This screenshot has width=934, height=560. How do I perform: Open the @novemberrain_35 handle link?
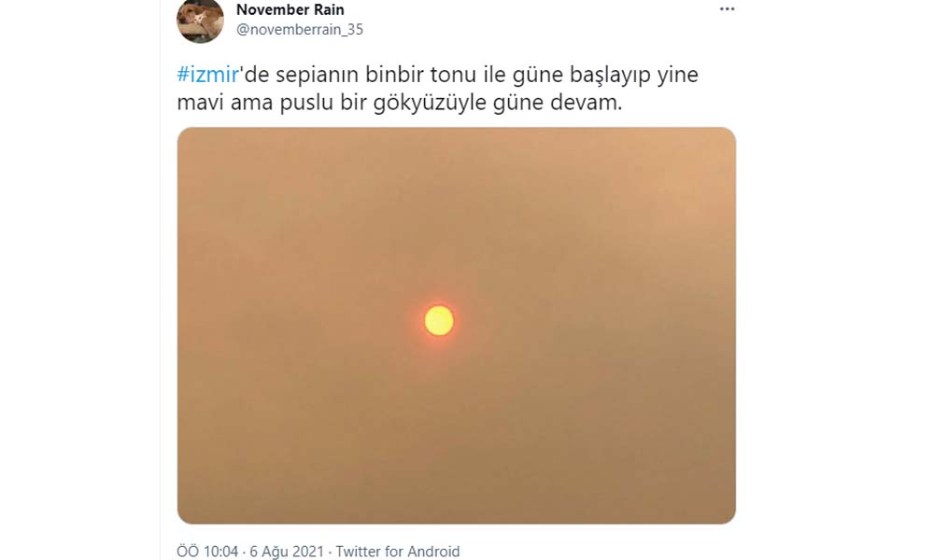300,29
